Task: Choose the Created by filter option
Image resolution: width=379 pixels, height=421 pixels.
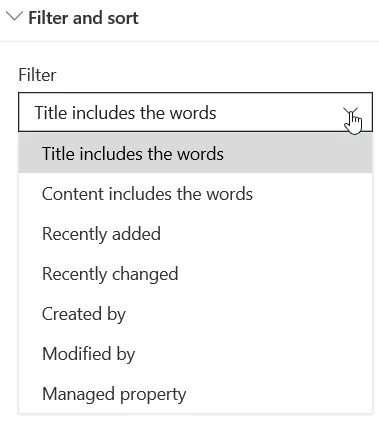Action: [x=195, y=314]
